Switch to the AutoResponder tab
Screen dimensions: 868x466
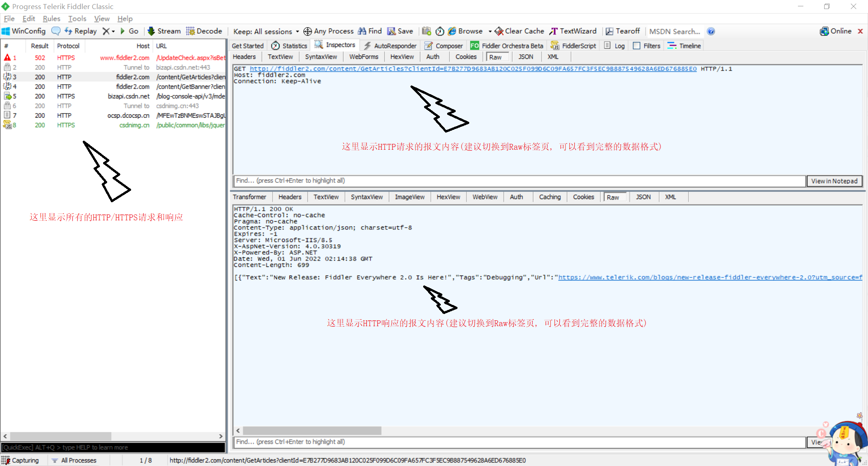click(390, 46)
